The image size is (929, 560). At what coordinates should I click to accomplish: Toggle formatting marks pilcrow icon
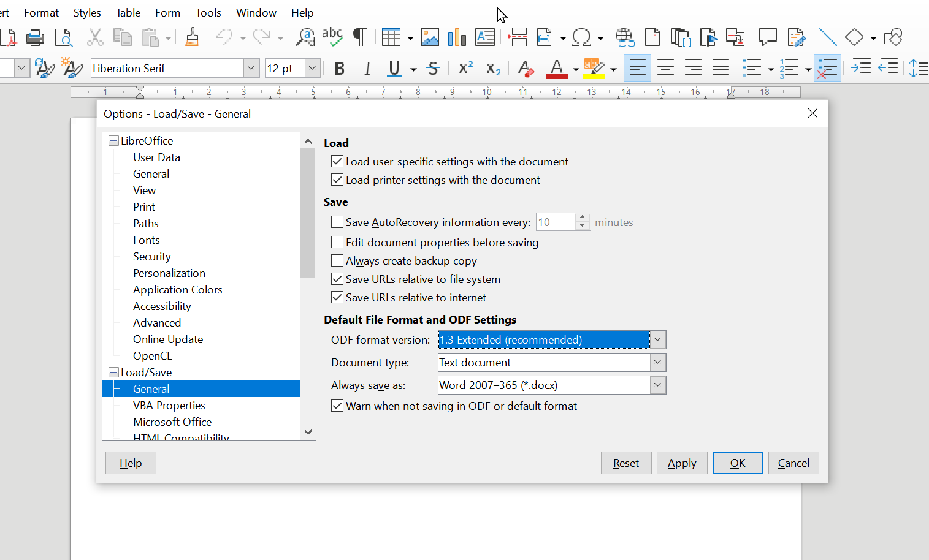tap(360, 37)
